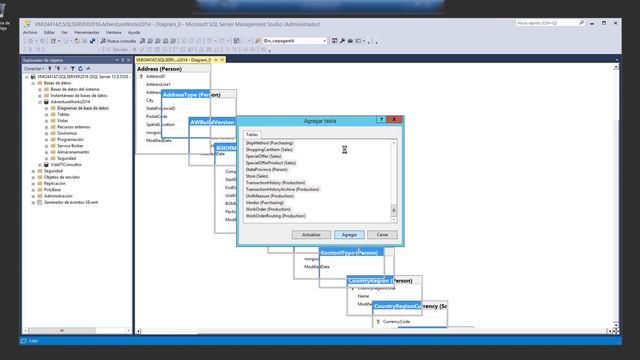
Task: Select Replicación tree item
Action: coord(55,183)
